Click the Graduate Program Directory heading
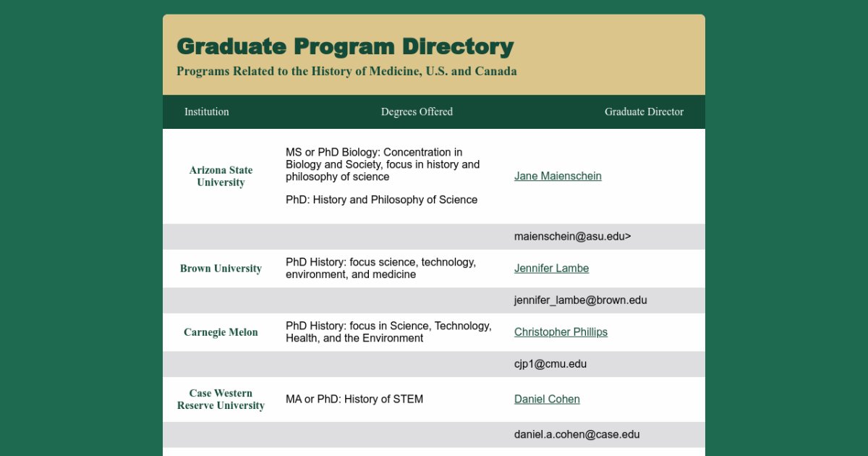 [345, 46]
